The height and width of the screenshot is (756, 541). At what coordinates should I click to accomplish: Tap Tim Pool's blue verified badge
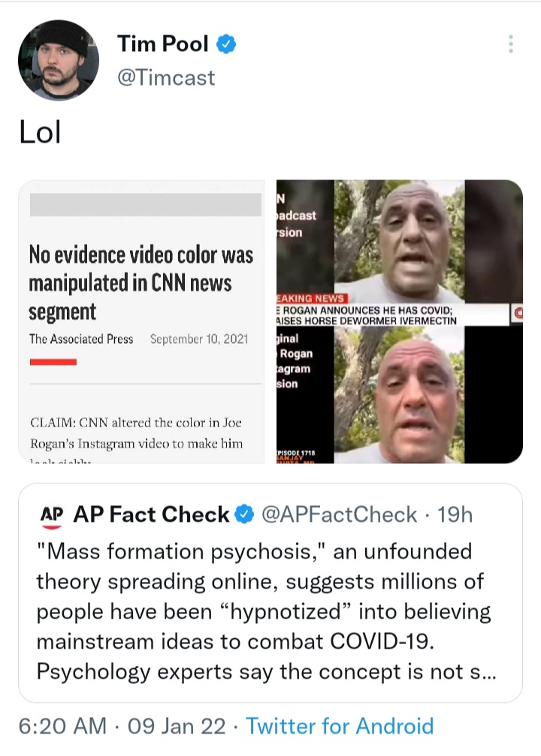tap(226, 44)
